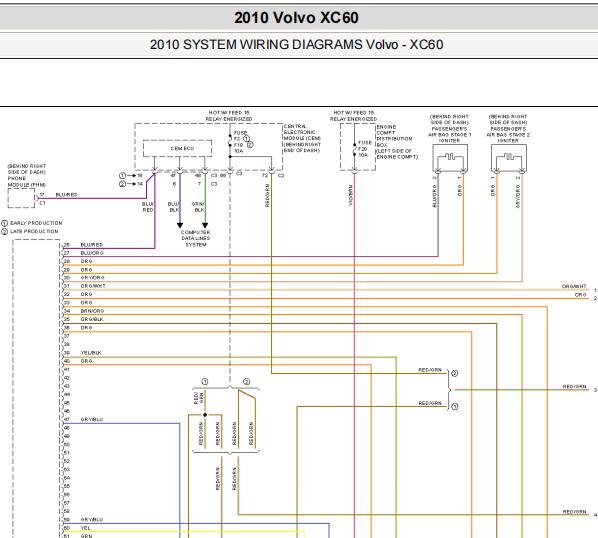Click the 'PHONE MODULE (PHM)' label
Image resolution: width=598 pixels, height=538 pixels.
coord(27,181)
